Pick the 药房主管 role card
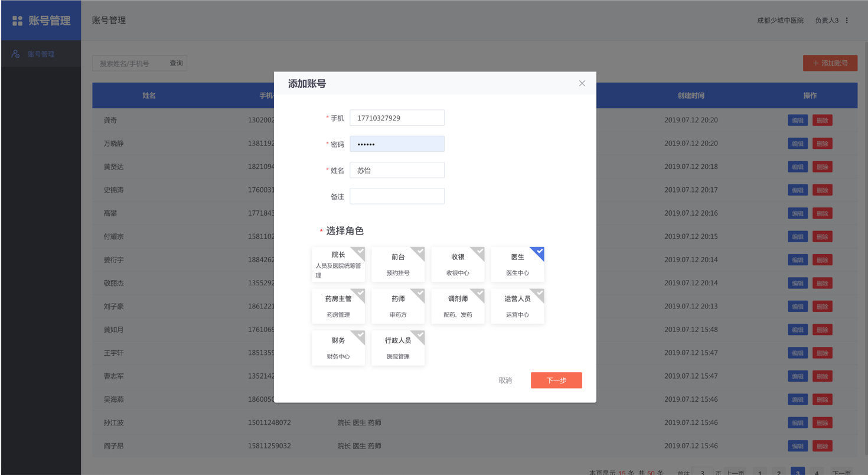Viewport: 868px width, 475px height. coord(338,306)
